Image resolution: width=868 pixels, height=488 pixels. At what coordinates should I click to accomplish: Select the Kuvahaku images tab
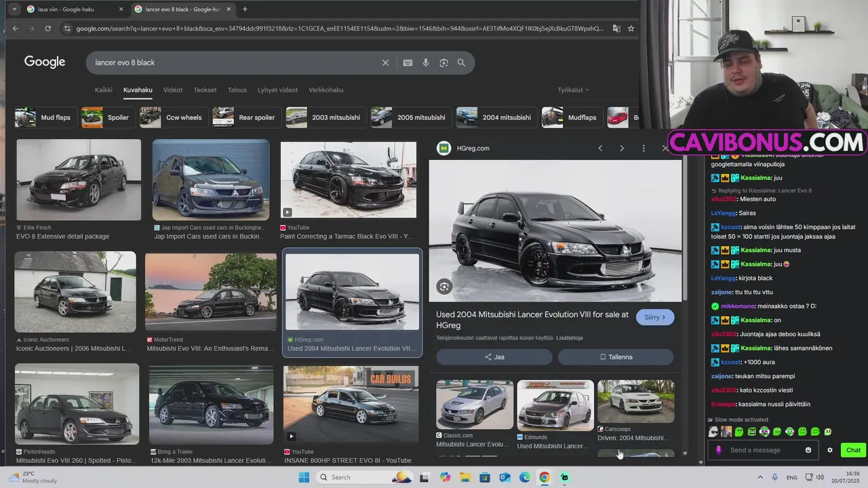(138, 89)
